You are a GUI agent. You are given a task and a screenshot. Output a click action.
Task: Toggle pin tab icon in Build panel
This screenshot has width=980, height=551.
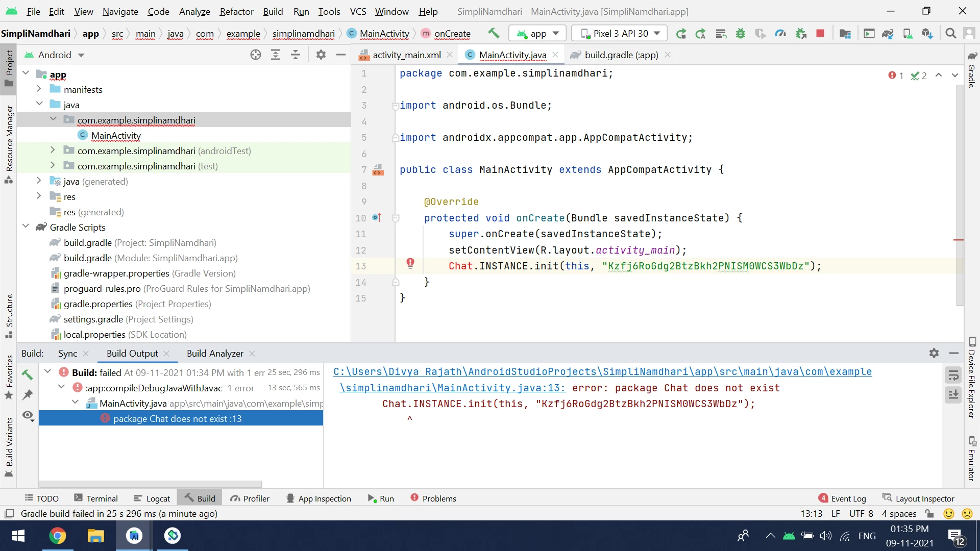click(28, 395)
